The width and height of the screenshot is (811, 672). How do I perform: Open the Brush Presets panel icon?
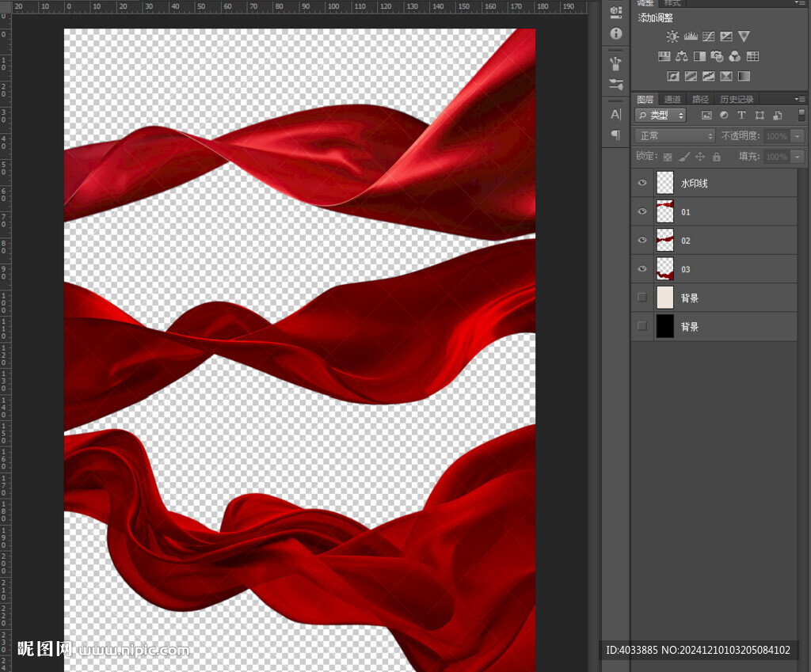[616, 63]
